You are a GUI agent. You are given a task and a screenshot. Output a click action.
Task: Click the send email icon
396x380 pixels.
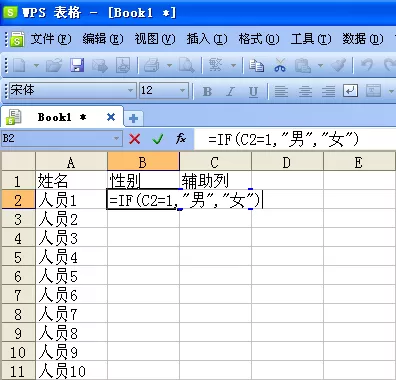point(100,65)
